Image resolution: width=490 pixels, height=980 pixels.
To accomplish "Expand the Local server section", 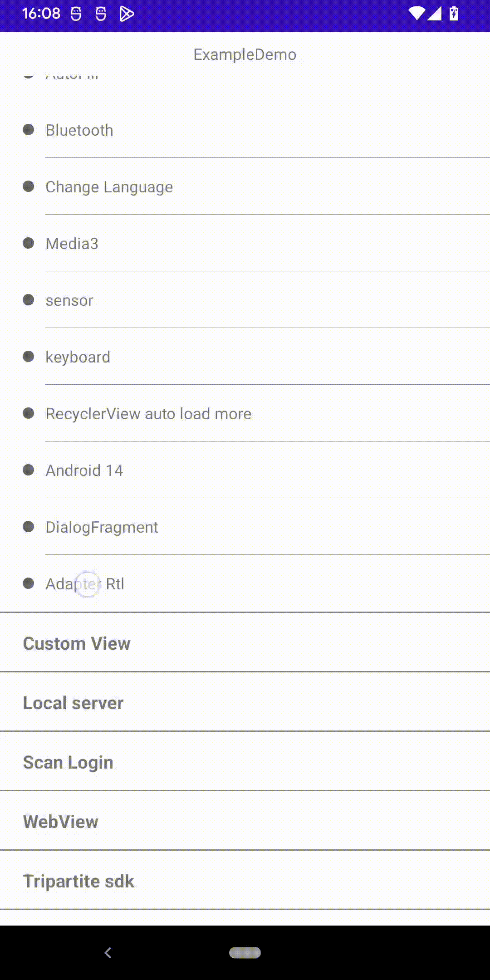I will pos(245,702).
